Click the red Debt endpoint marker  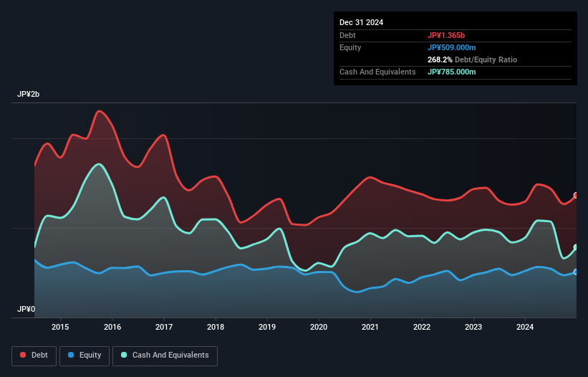tap(577, 196)
